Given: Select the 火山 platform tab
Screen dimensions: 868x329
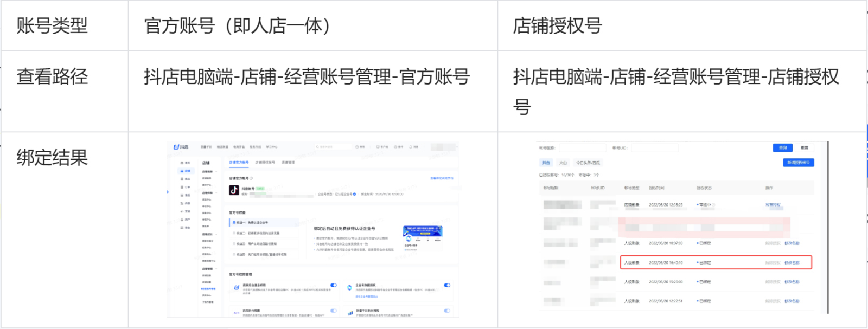Looking at the screenshot, I should (x=563, y=163).
